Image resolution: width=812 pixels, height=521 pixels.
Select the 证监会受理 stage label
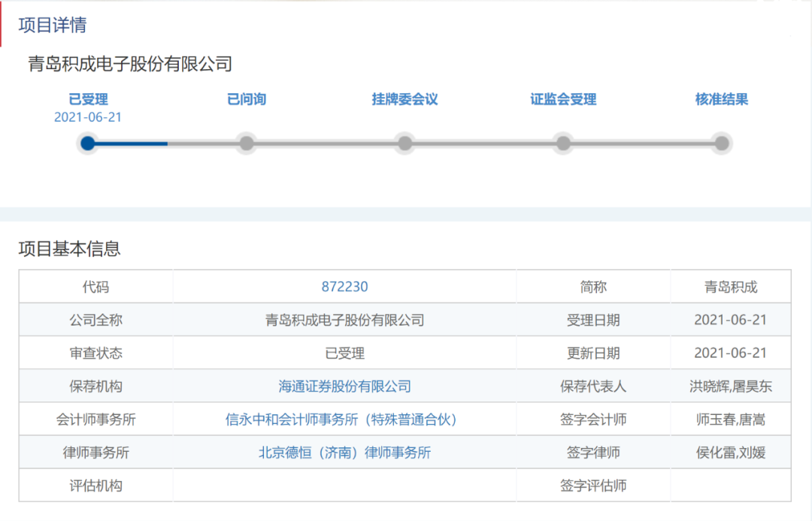point(563,99)
